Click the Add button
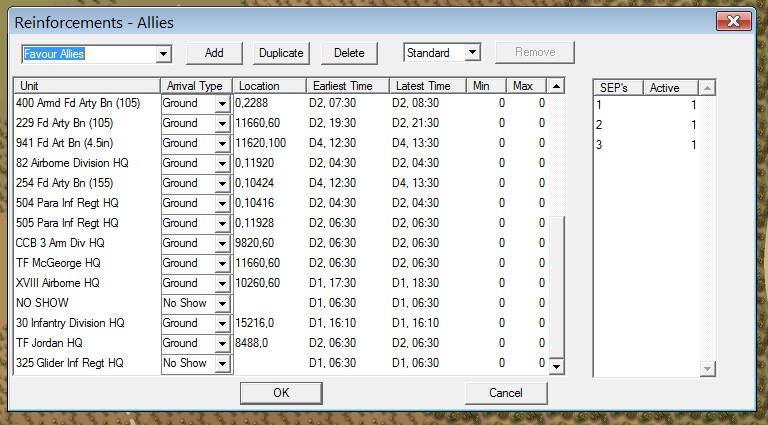This screenshot has height=425, width=768. point(214,53)
